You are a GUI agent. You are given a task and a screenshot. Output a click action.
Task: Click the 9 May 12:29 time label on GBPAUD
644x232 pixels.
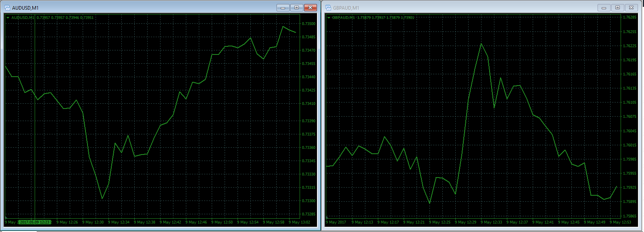[465, 222]
